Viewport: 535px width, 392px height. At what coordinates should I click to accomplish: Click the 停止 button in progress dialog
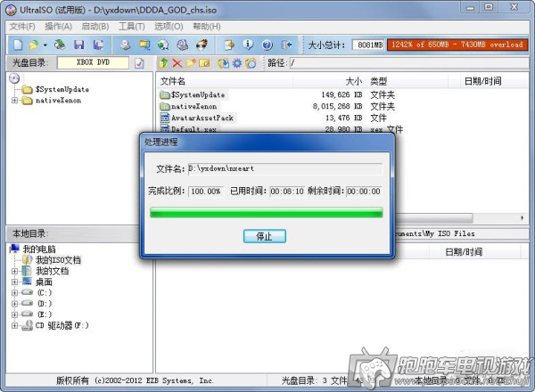coord(265,236)
